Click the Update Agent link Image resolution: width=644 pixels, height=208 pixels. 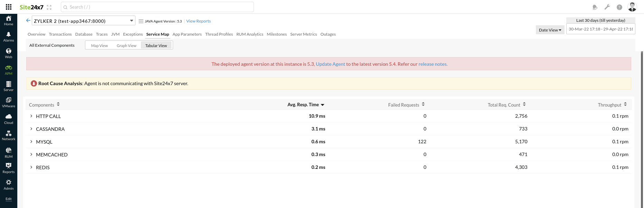coord(330,64)
